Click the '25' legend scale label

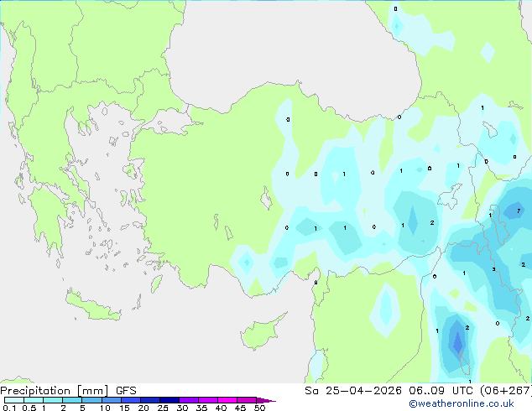coord(163,408)
